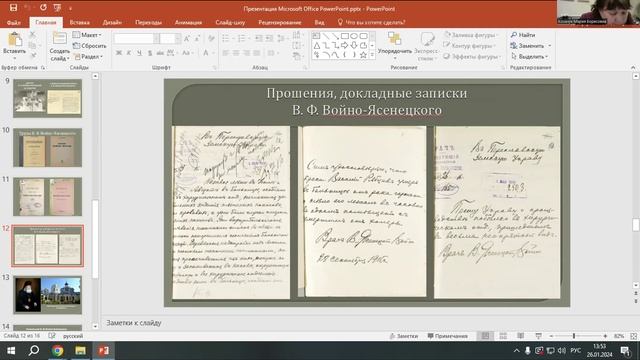
Task: Switch to the Рецензирование tab
Action: [x=280, y=22]
